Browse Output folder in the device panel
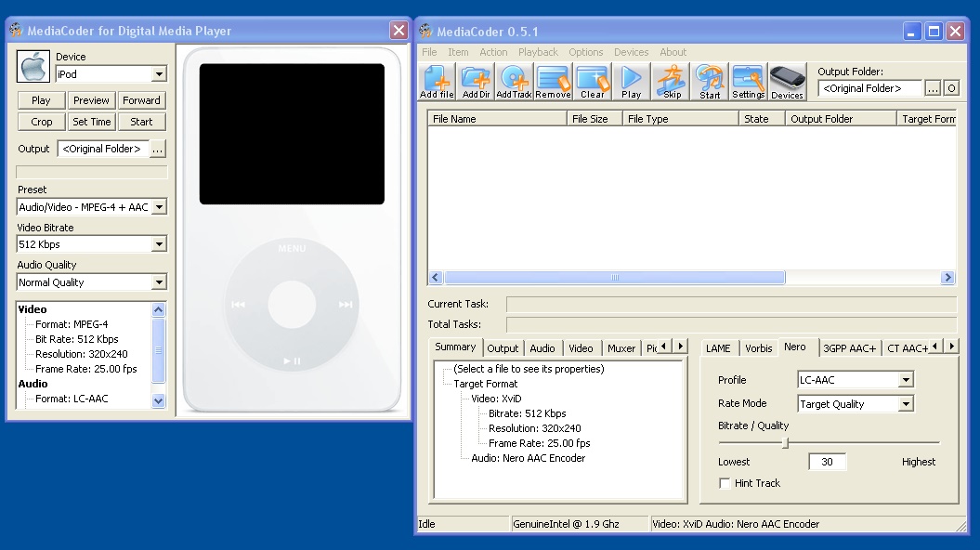The height and width of the screenshot is (550, 980). tap(158, 149)
